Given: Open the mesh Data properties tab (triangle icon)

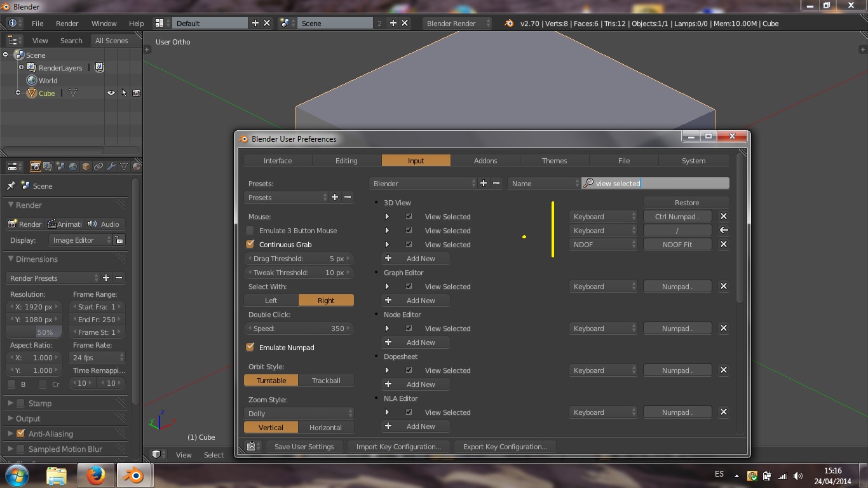Looking at the screenshot, I should pyautogui.click(x=124, y=166).
